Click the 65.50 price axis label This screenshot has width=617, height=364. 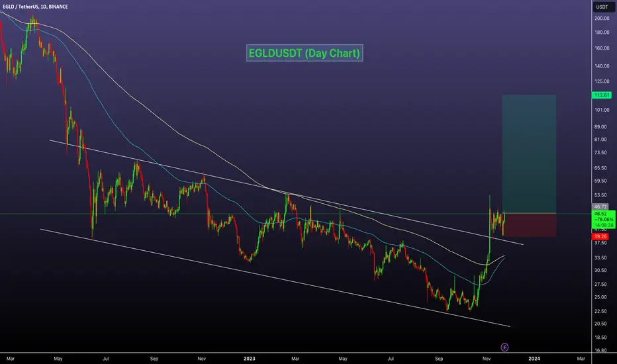(x=600, y=168)
